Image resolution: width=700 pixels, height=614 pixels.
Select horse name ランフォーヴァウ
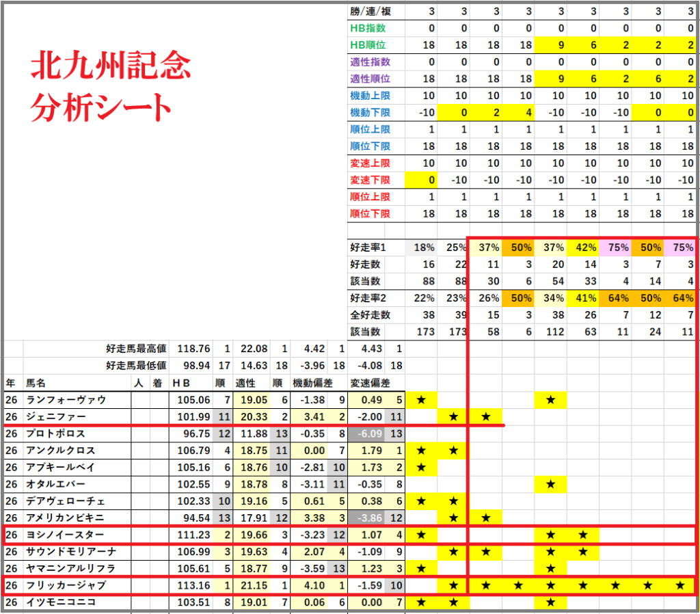click(x=66, y=400)
